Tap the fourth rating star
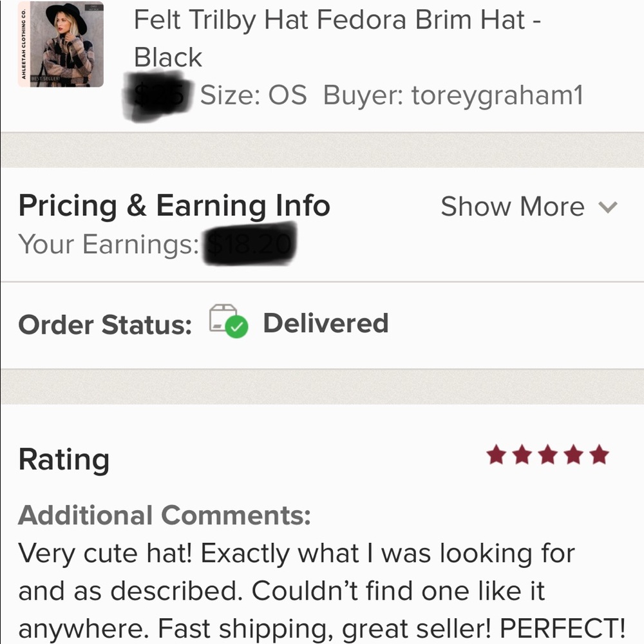The height and width of the screenshot is (644, 644). (573, 455)
